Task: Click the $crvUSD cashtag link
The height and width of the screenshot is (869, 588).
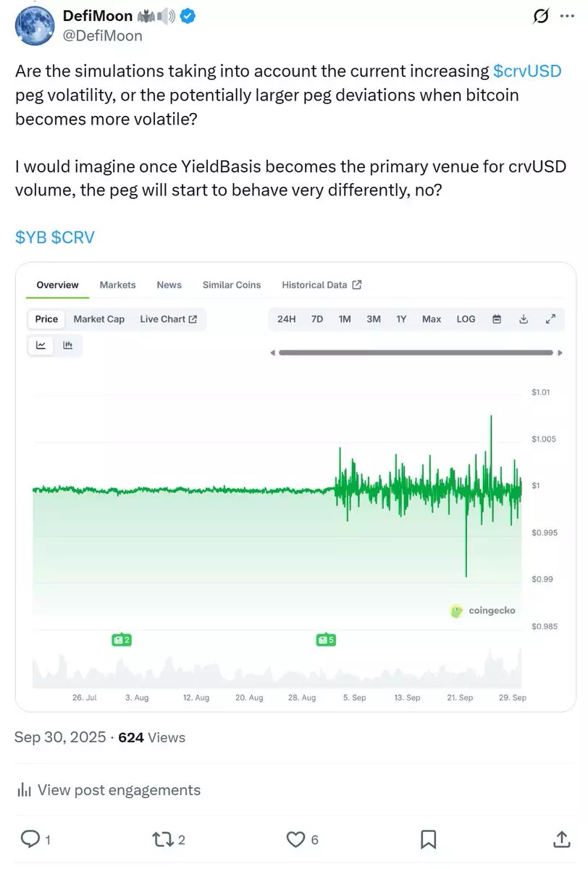Action: click(x=527, y=71)
